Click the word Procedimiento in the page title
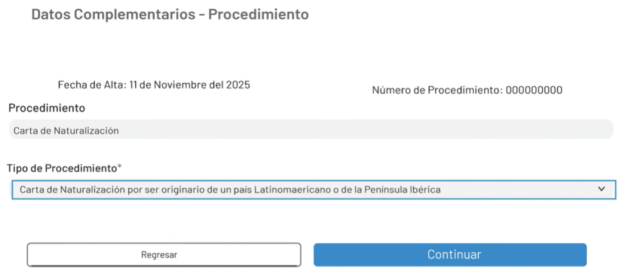 258,14
